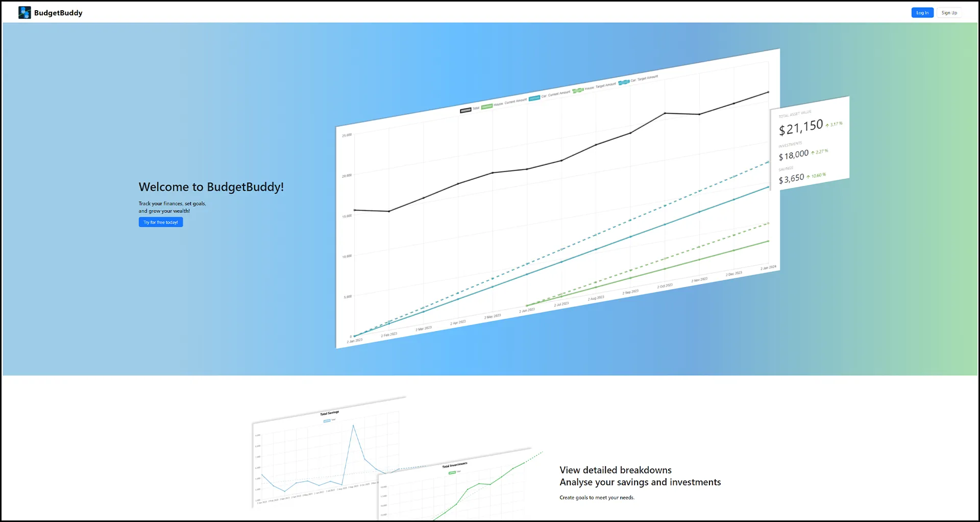The image size is (980, 522).
Task: Click the 'Try for free today!' button
Action: pyautogui.click(x=161, y=222)
